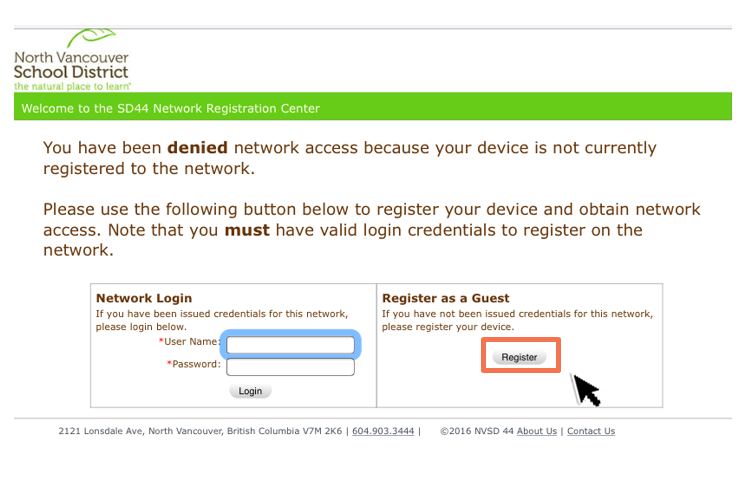Click the guest registration instructions text

(x=517, y=320)
